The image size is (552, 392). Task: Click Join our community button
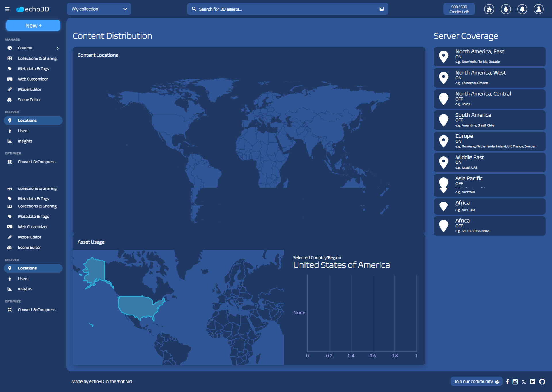coord(476,381)
